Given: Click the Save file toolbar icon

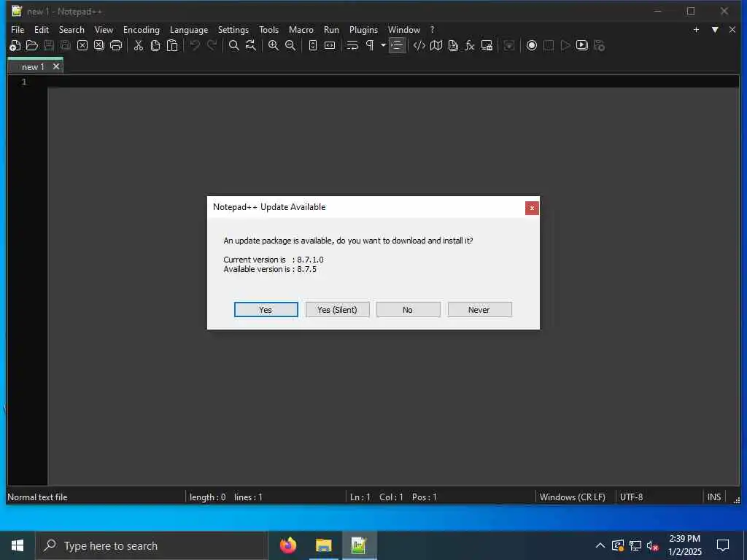Looking at the screenshot, I should (x=49, y=46).
